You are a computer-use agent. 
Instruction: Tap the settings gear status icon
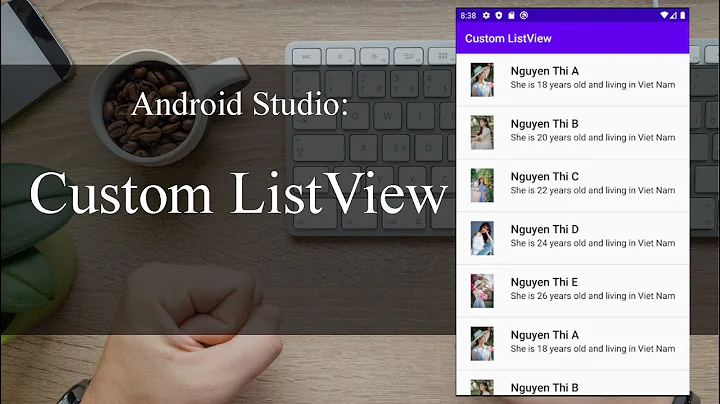pos(486,15)
